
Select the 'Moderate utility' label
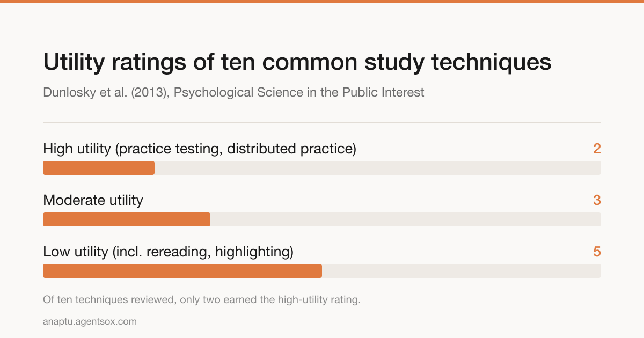coord(93,200)
